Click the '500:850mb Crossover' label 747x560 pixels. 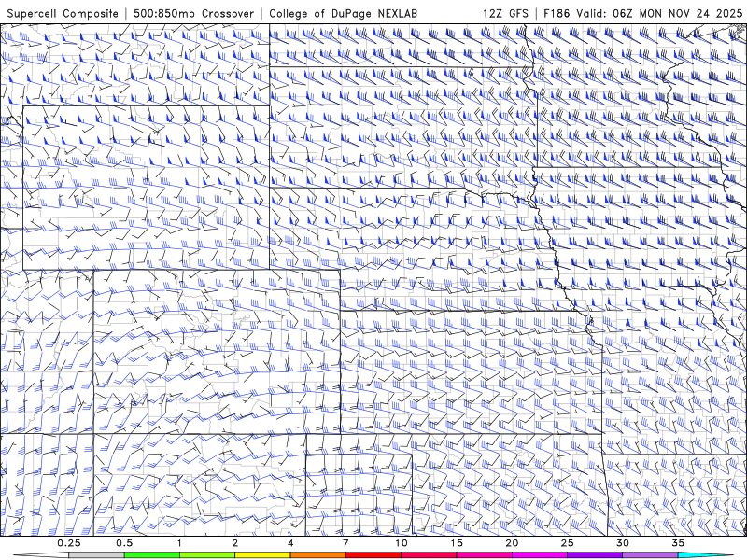pos(194,13)
